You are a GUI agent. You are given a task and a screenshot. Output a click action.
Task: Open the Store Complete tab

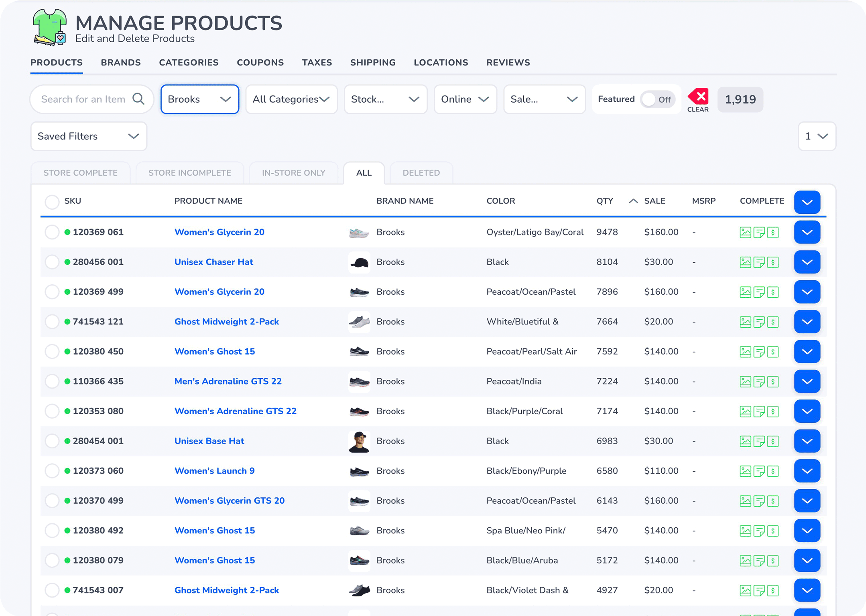tap(80, 173)
